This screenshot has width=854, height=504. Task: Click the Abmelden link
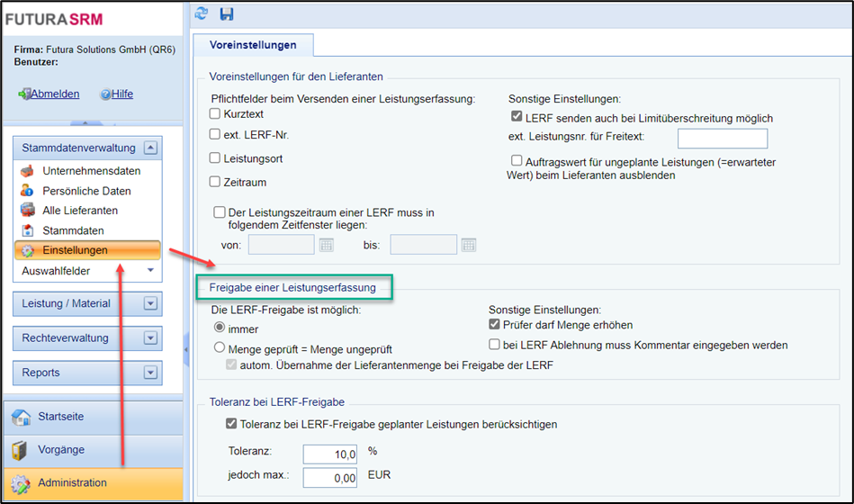tap(55, 94)
